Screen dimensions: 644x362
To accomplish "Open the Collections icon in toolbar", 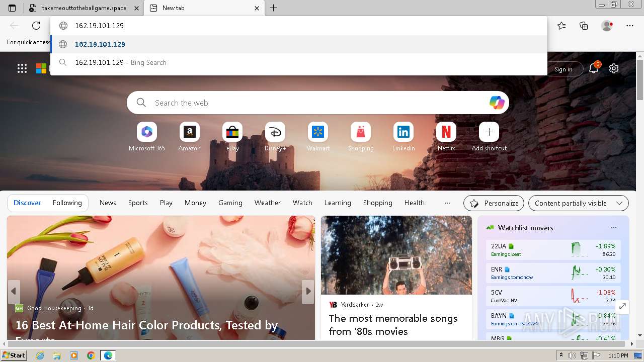I will coord(584,26).
